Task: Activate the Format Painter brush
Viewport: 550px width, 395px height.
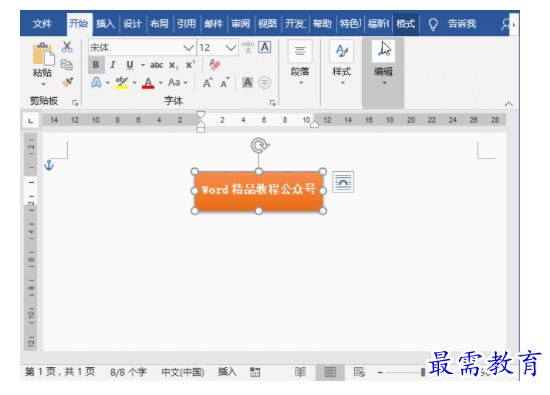Action: click(67, 82)
